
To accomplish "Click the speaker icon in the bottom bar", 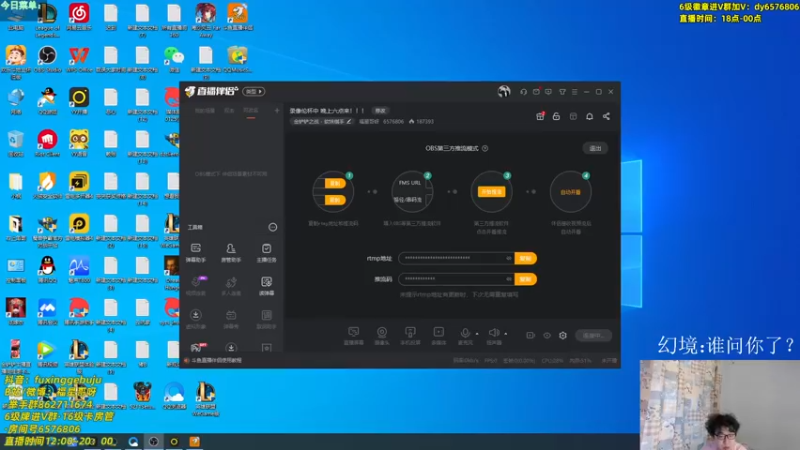I will 493,333.
